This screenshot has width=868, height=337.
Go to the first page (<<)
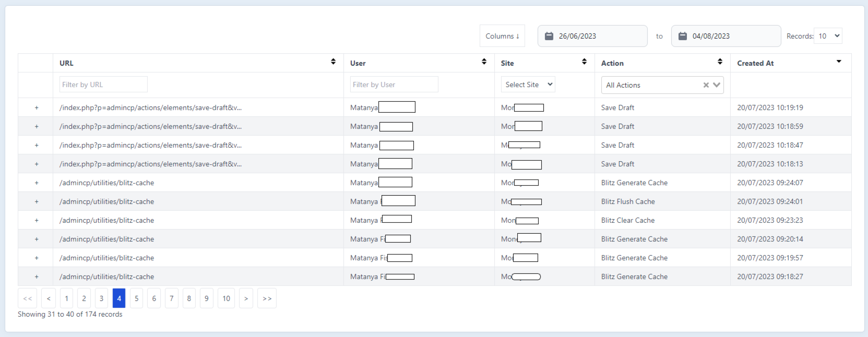tap(27, 298)
